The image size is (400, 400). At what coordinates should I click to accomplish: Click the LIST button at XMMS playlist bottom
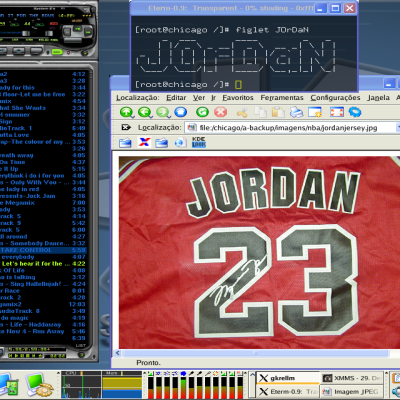pos(80,346)
